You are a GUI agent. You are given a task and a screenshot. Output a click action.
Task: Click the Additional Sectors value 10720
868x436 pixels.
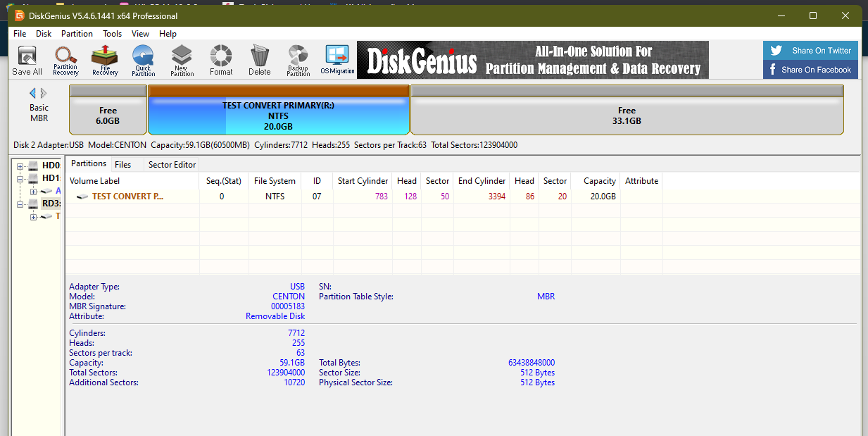coord(294,382)
